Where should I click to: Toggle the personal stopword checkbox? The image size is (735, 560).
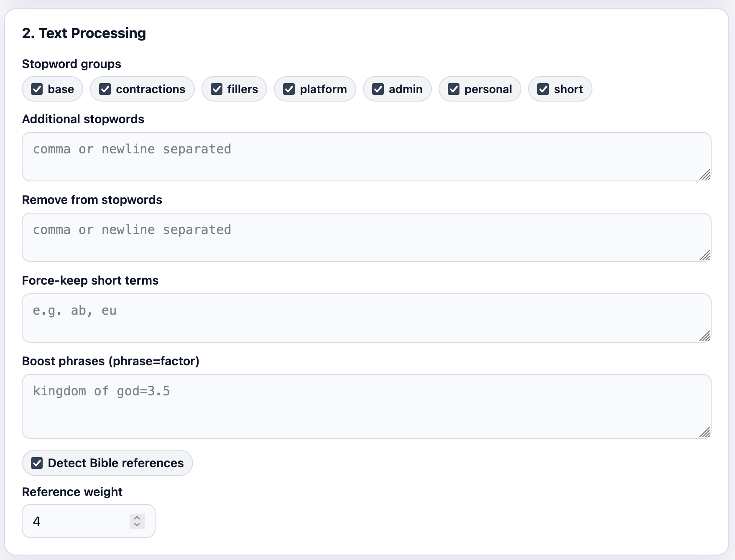point(454,89)
